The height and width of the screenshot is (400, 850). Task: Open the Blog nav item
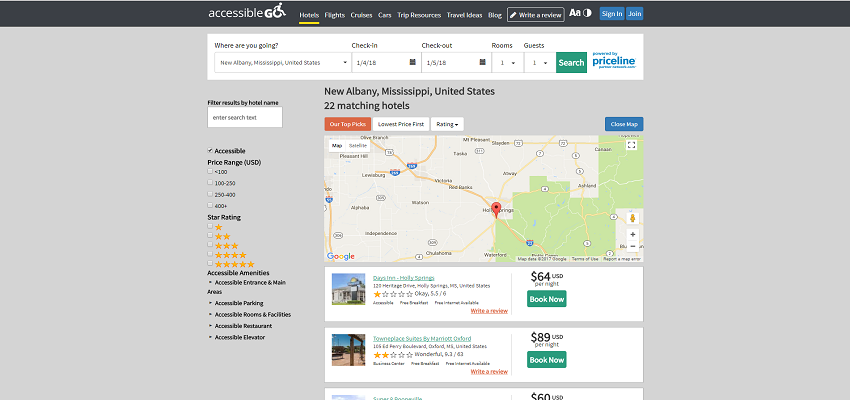(495, 15)
